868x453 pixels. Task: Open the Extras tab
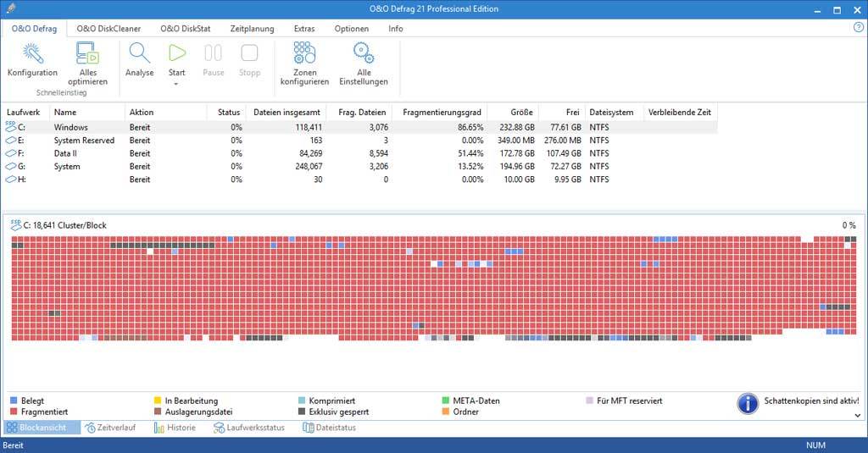304,28
